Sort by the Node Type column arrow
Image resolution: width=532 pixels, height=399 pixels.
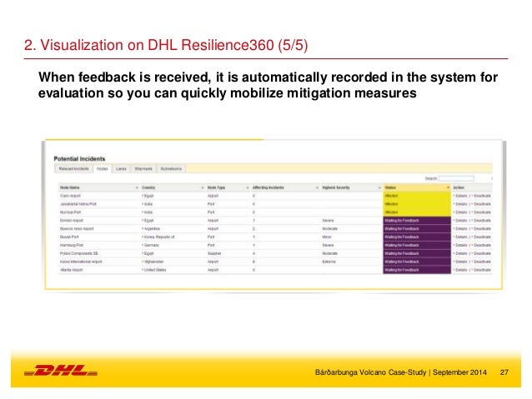coord(248,187)
